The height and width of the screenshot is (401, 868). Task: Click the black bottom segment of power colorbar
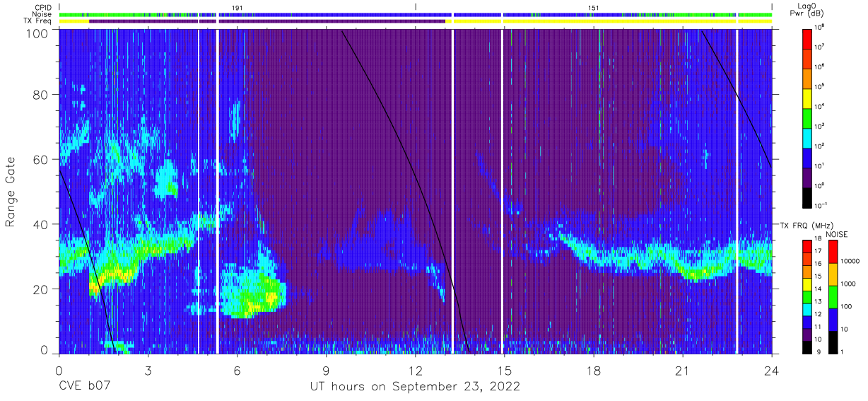pos(807,197)
